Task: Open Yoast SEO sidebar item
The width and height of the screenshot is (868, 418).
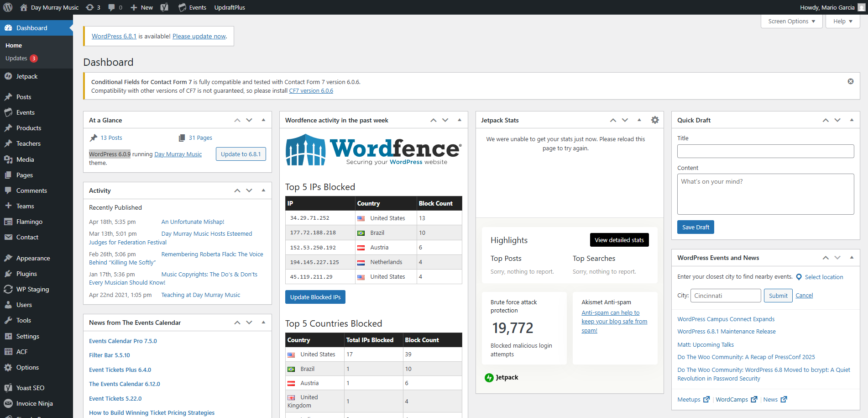Action: point(37,388)
